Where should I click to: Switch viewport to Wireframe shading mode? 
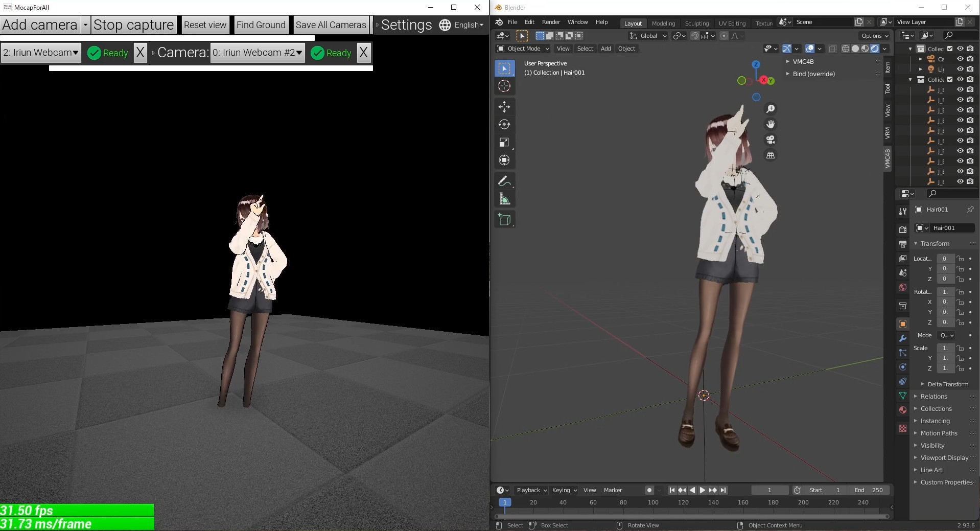click(845, 49)
